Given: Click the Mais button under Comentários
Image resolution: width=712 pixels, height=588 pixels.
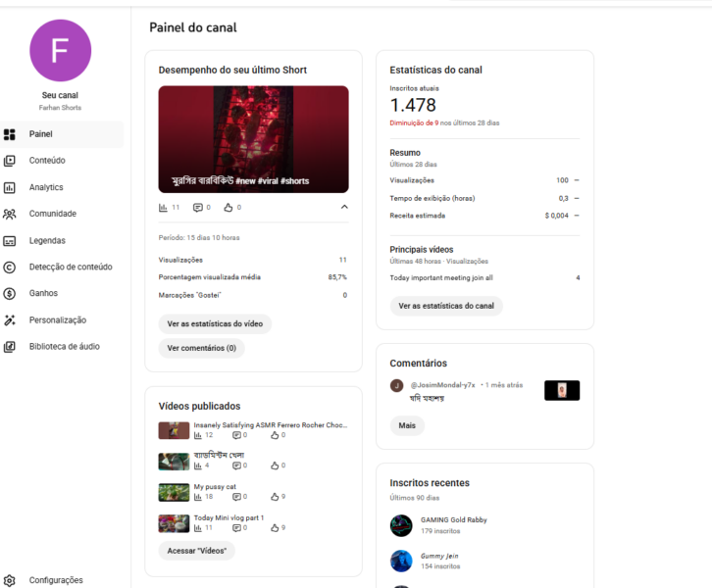Looking at the screenshot, I should tap(407, 425).
